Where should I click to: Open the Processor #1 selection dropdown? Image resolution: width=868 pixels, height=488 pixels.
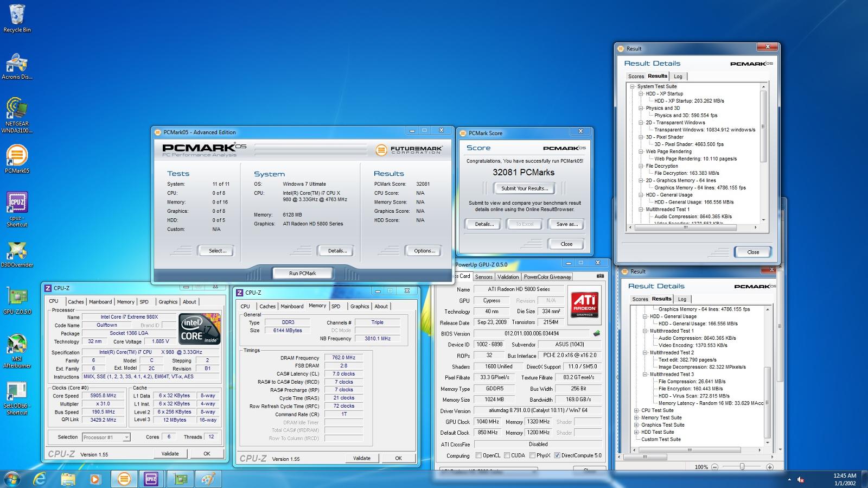point(106,437)
